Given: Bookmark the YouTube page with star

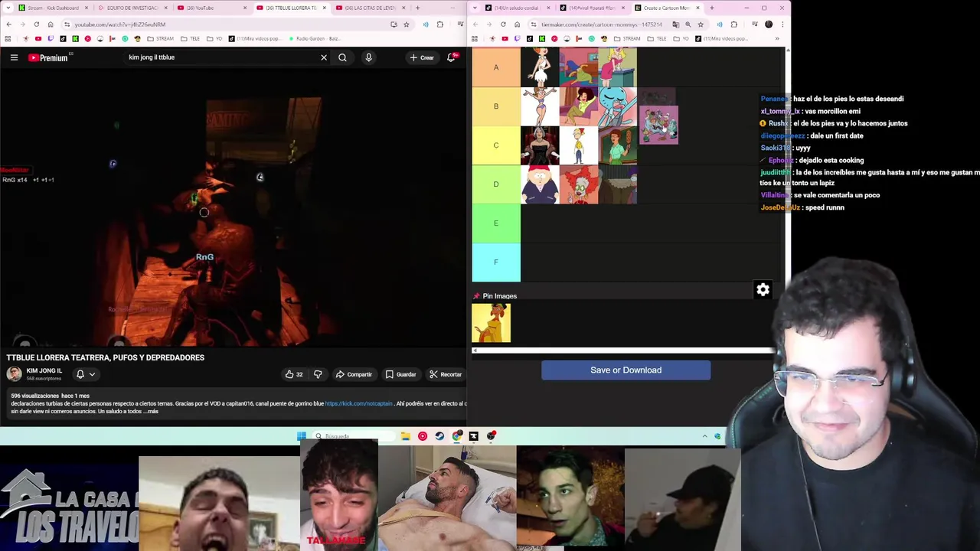Looking at the screenshot, I should point(406,24).
